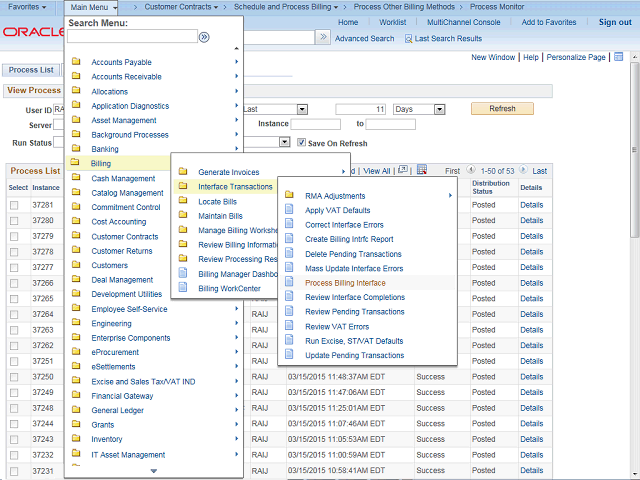640x480 pixels.
Task: Open the Days unit dropdown
Action: [x=417, y=109]
